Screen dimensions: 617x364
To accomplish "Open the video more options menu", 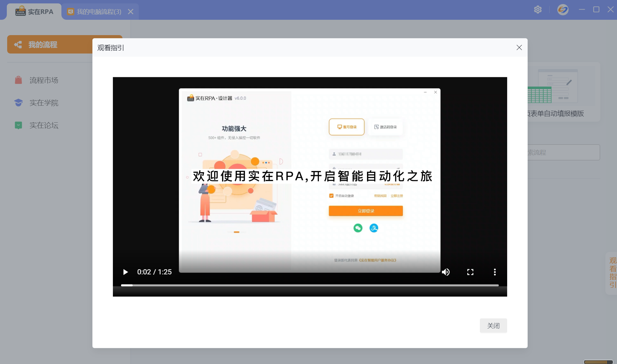I will pos(495,272).
